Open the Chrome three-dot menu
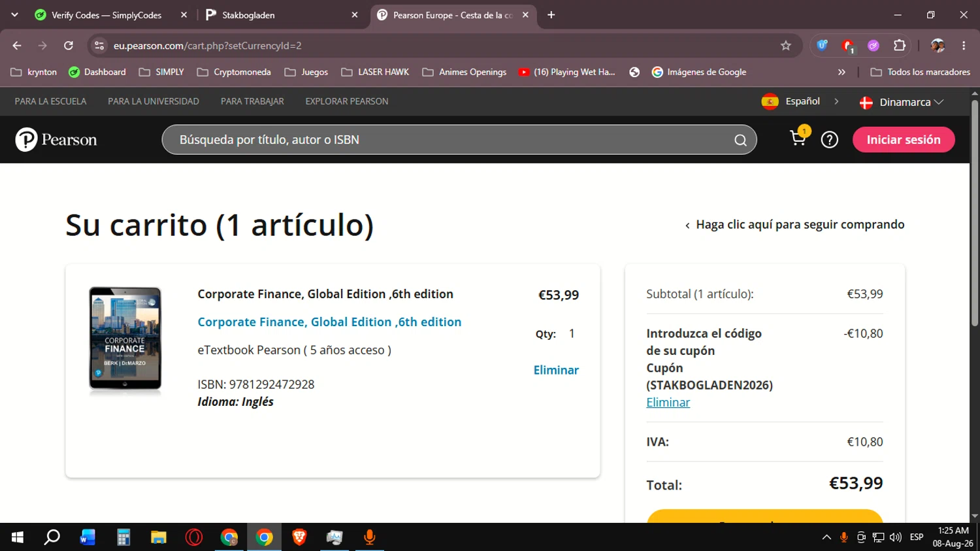 [x=964, y=46]
